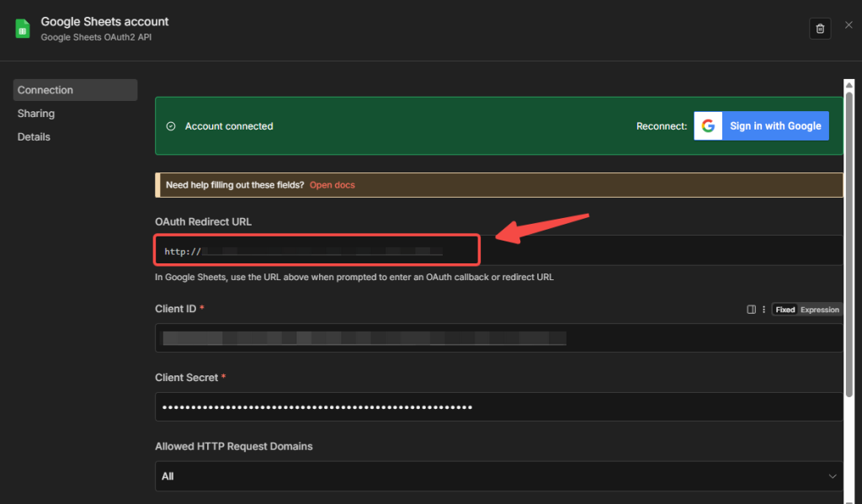The image size is (862, 504).
Task: Switch to the Sharing tab
Action: point(36,114)
